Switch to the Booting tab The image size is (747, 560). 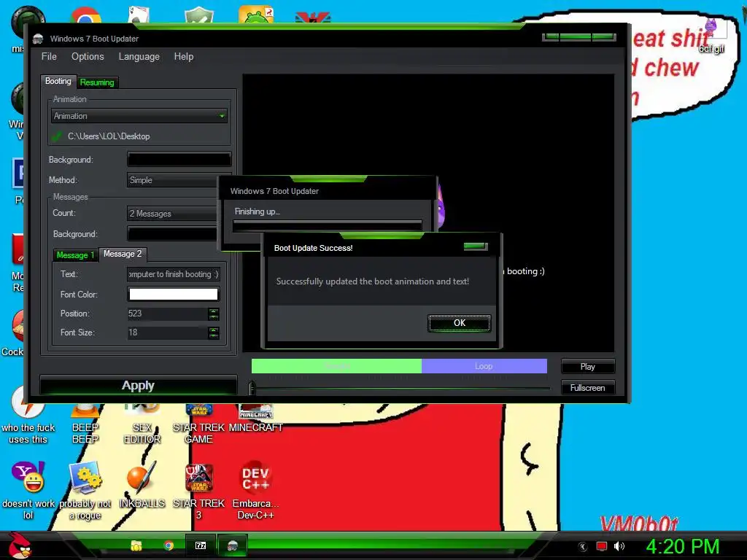[x=58, y=81]
